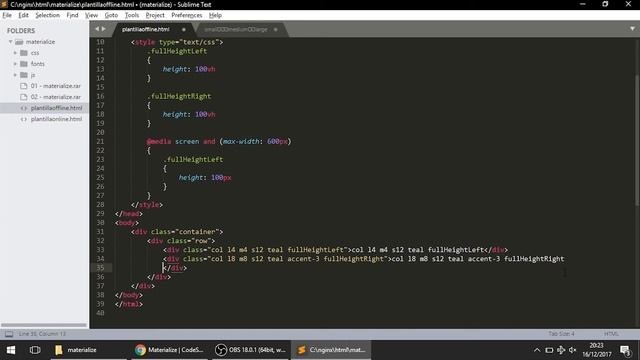This screenshot has width=640, height=360.
Task: Open the volume tray icon
Action: pos(573,350)
